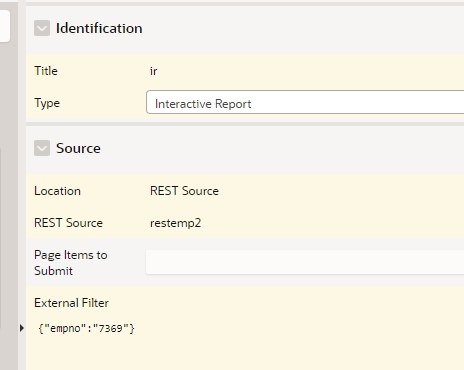Viewport: 464px width, 370px height.
Task: Click the Page Items to Submit field
Action: coord(305,262)
